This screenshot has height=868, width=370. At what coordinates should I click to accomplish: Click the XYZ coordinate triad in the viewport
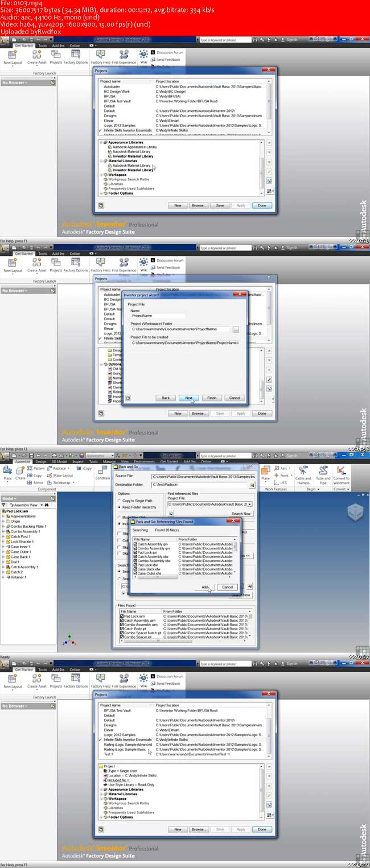69,640
